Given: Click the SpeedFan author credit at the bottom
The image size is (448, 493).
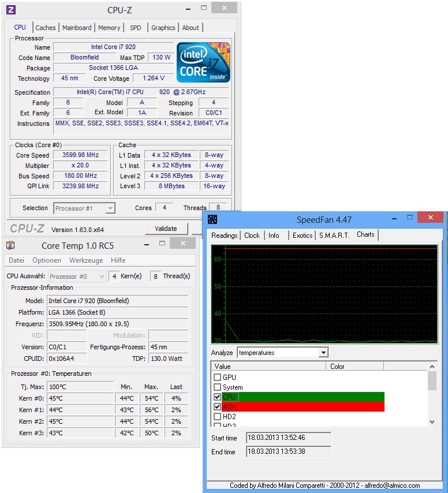Looking at the screenshot, I should coord(325,485).
